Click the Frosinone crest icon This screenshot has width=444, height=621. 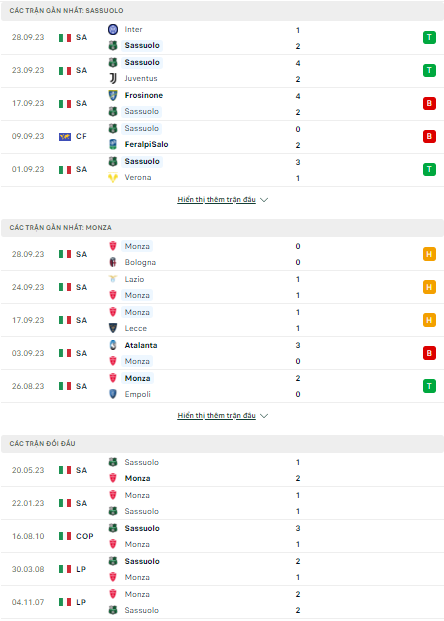click(x=113, y=95)
